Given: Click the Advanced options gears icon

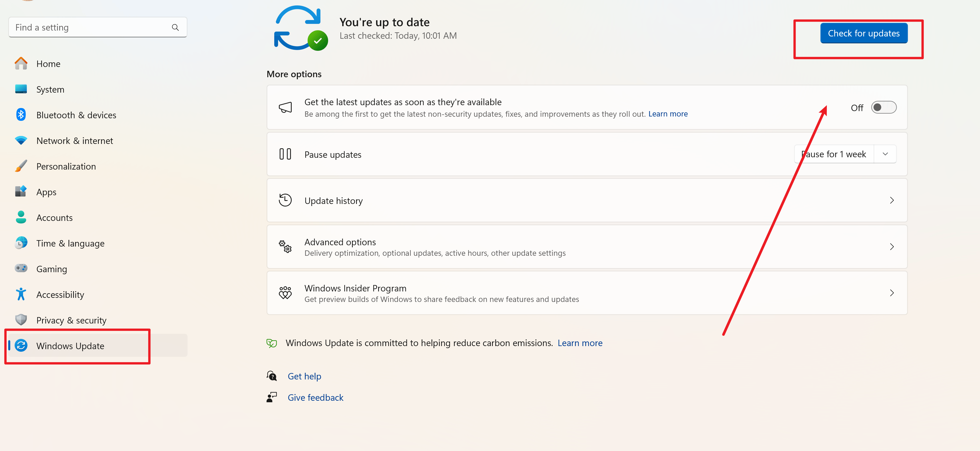Looking at the screenshot, I should point(285,247).
